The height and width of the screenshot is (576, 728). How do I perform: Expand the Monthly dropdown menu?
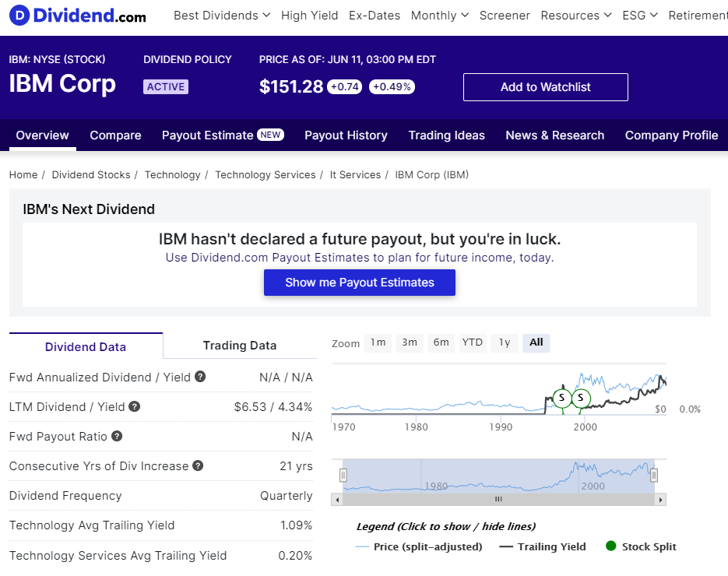(x=440, y=16)
